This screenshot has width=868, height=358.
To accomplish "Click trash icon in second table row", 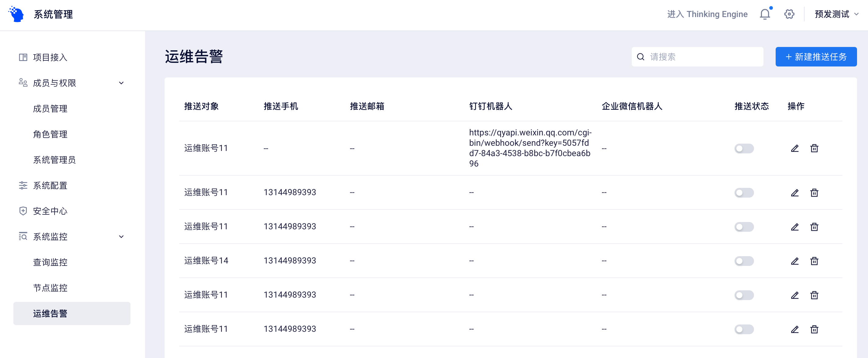I will coord(814,193).
